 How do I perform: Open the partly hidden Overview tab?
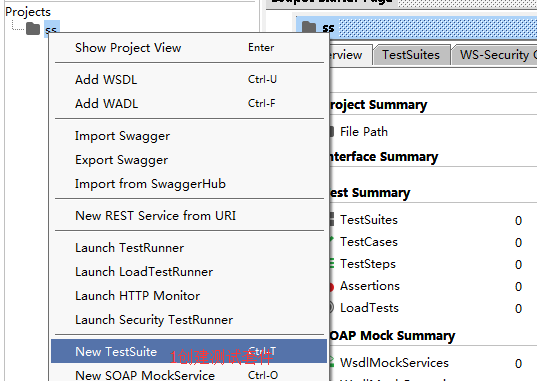(x=350, y=55)
